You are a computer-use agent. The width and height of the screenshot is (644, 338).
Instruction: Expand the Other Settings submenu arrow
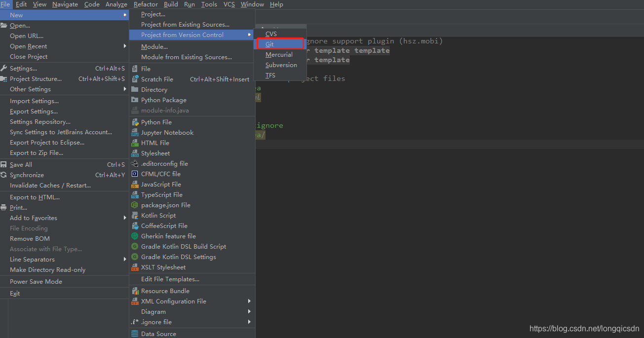pos(125,89)
